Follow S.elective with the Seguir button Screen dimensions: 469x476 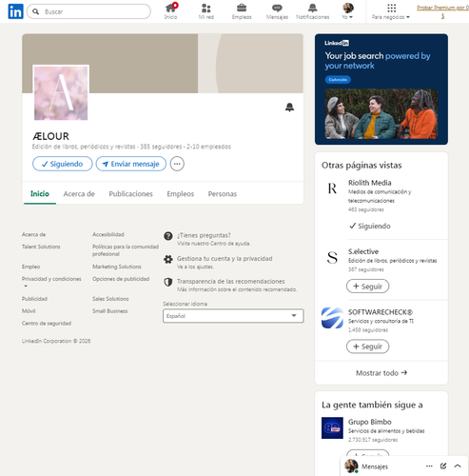[367, 287]
